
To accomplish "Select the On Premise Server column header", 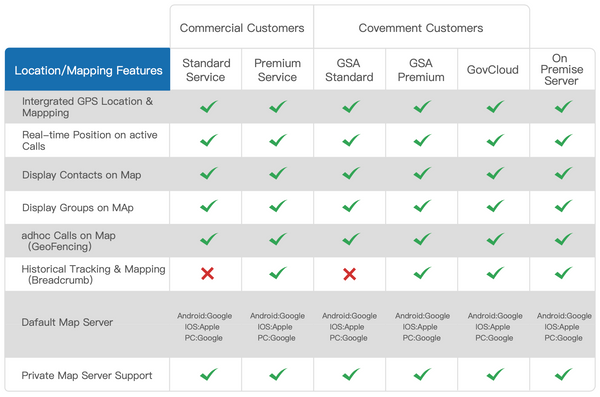I will coord(561,69).
